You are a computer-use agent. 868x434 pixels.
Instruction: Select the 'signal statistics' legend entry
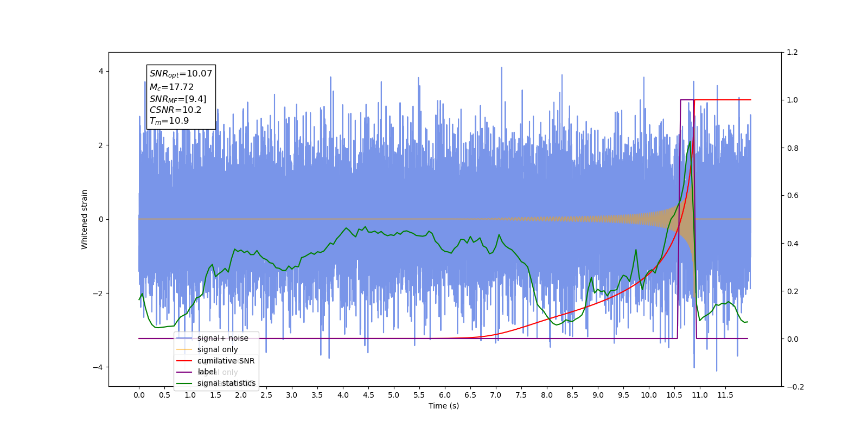click(x=226, y=383)
